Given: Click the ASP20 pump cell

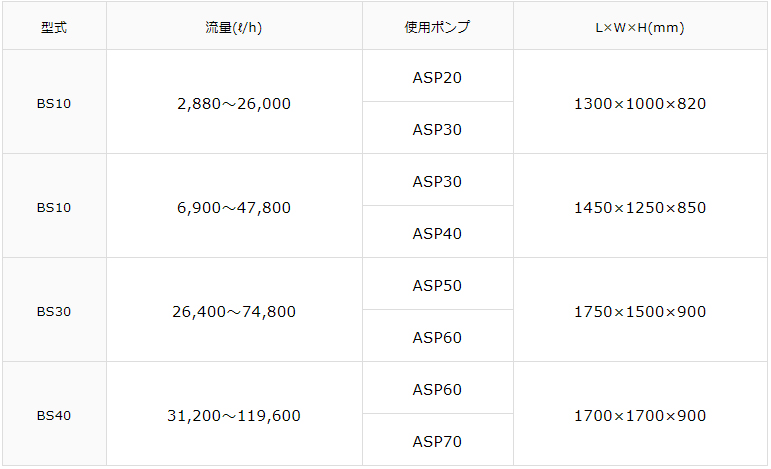Looking at the screenshot, I should click(437, 78).
